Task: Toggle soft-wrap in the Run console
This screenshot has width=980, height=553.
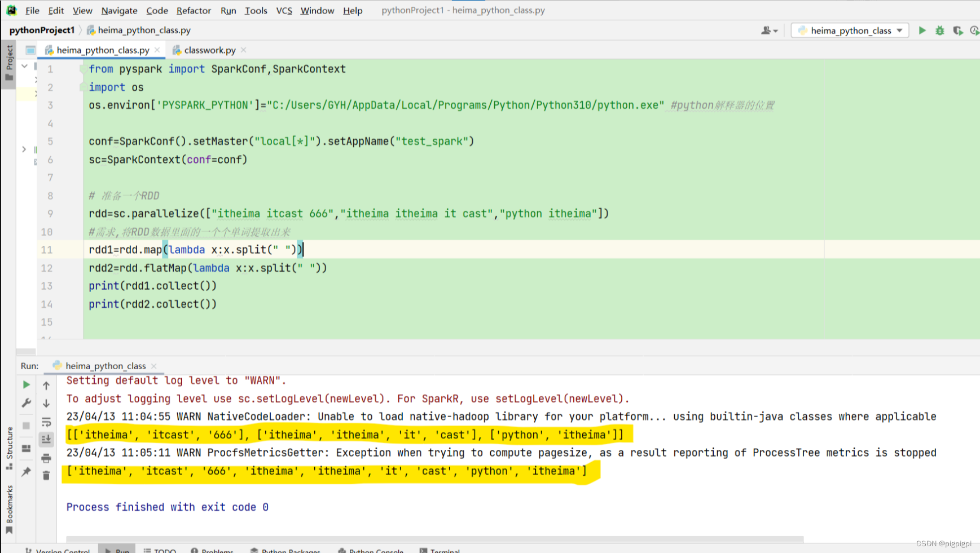Action: (x=46, y=422)
